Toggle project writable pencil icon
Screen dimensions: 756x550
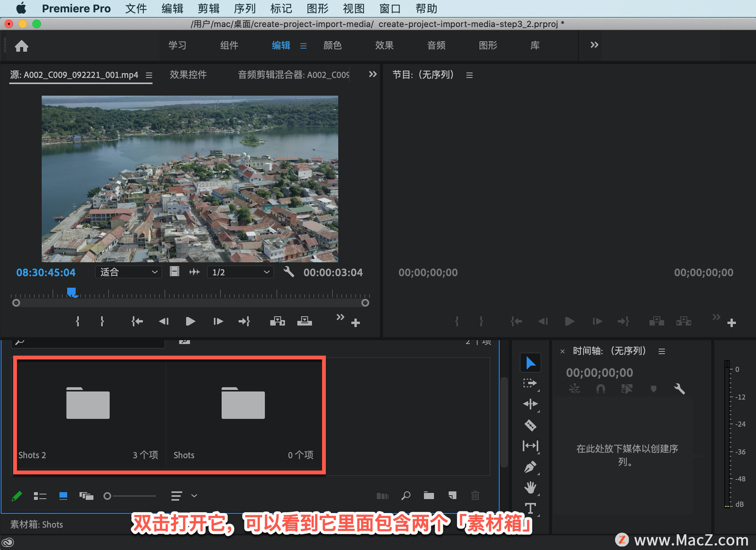point(17,496)
